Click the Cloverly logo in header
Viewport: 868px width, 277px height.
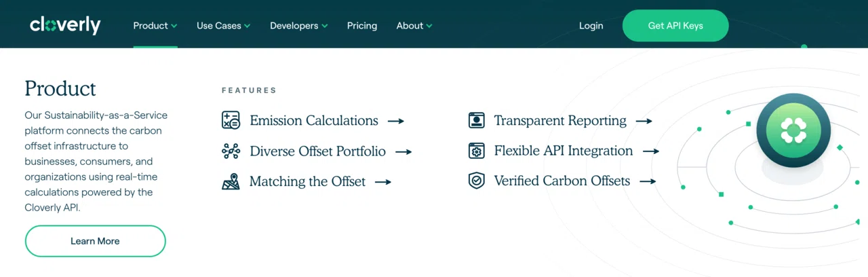tap(65, 26)
